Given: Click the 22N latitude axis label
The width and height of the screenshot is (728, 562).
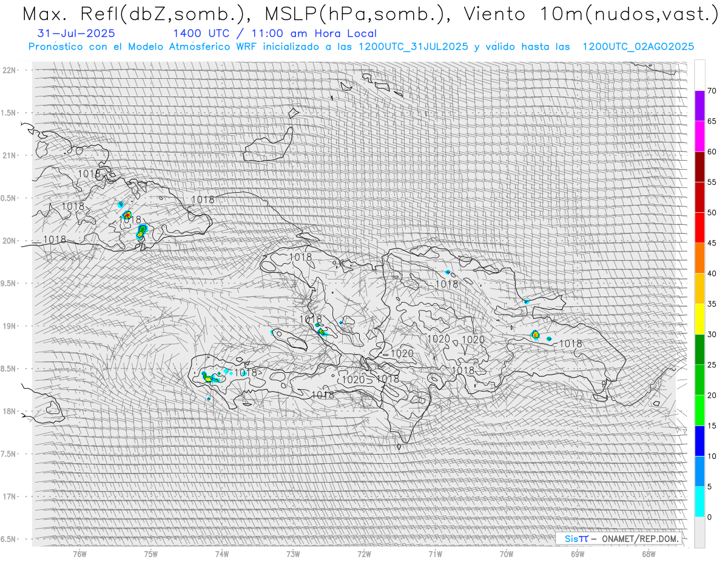Looking at the screenshot, I should pyautogui.click(x=10, y=70).
